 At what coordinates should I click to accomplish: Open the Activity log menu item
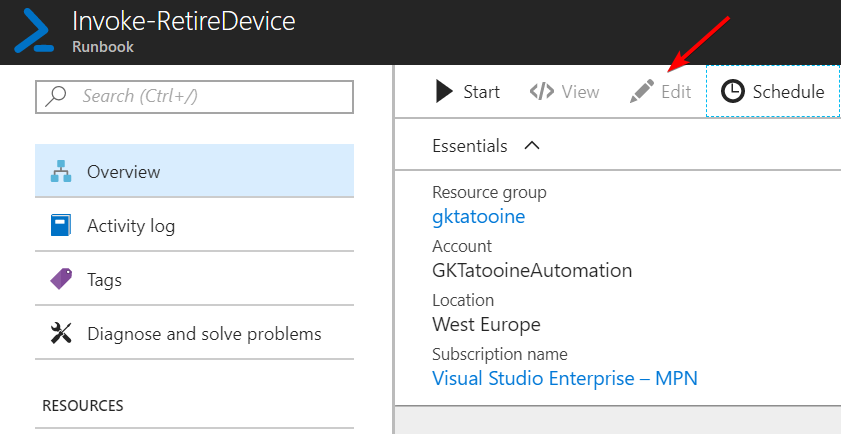click(194, 225)
